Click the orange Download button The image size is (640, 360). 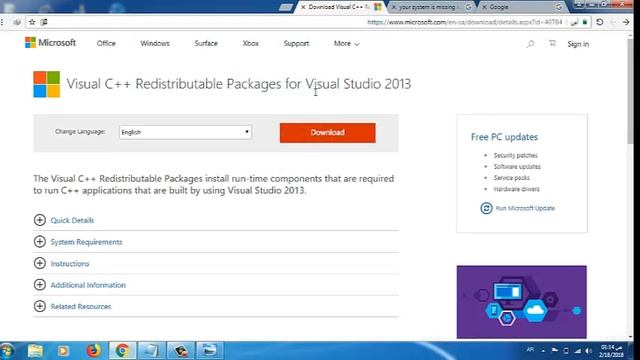(x=327, y=133)
